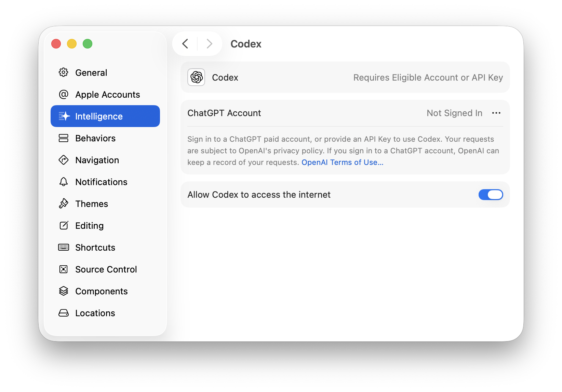Click the 'Not Signed In' status text
This screenshot has width=562, height=392.
pos(454,113)
